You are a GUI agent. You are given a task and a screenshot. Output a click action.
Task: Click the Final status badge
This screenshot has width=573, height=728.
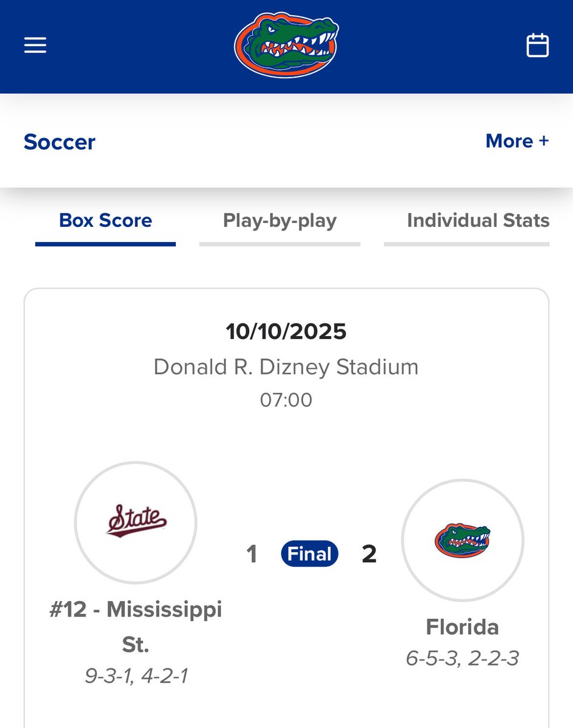(x=309, y=554)
